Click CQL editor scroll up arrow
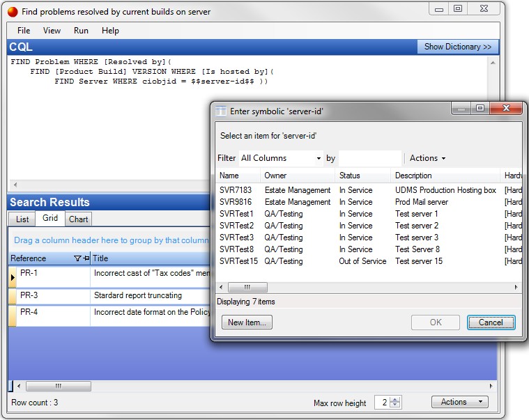 point(493,63)
